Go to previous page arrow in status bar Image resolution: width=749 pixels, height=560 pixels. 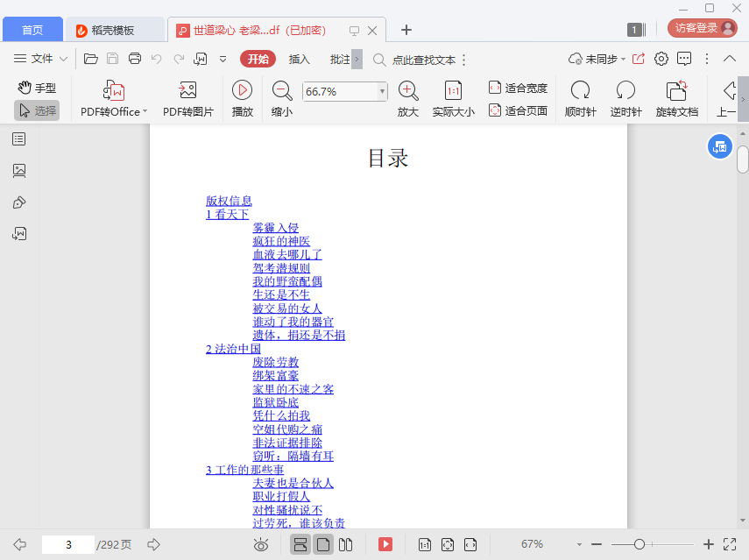click(x=19, y=544)
